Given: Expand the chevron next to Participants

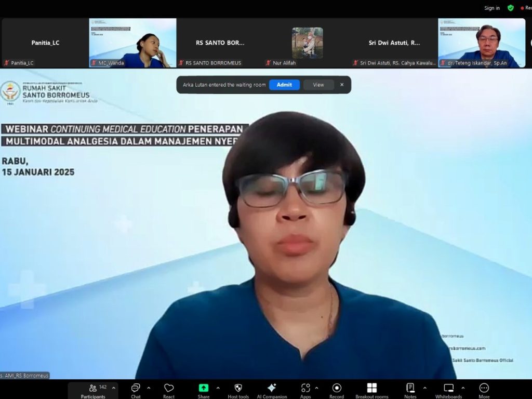Looking at the screenshot, I should click(x=114, y=388).
